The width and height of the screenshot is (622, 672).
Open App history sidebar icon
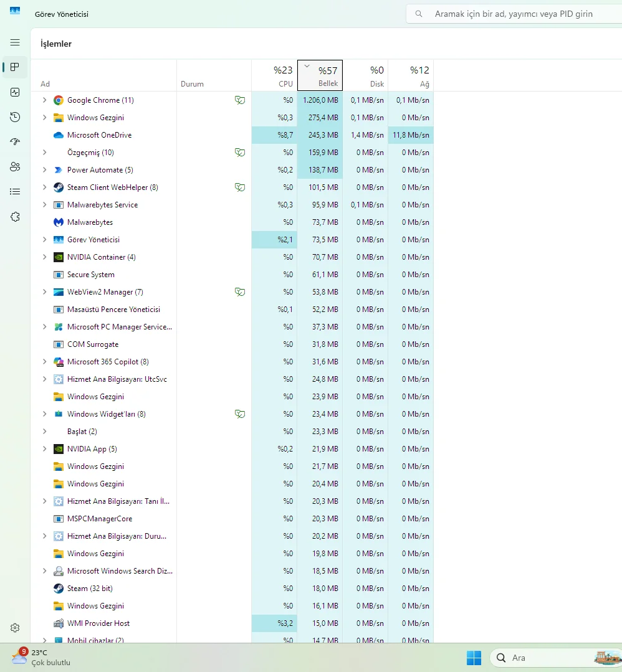(15, 117)
